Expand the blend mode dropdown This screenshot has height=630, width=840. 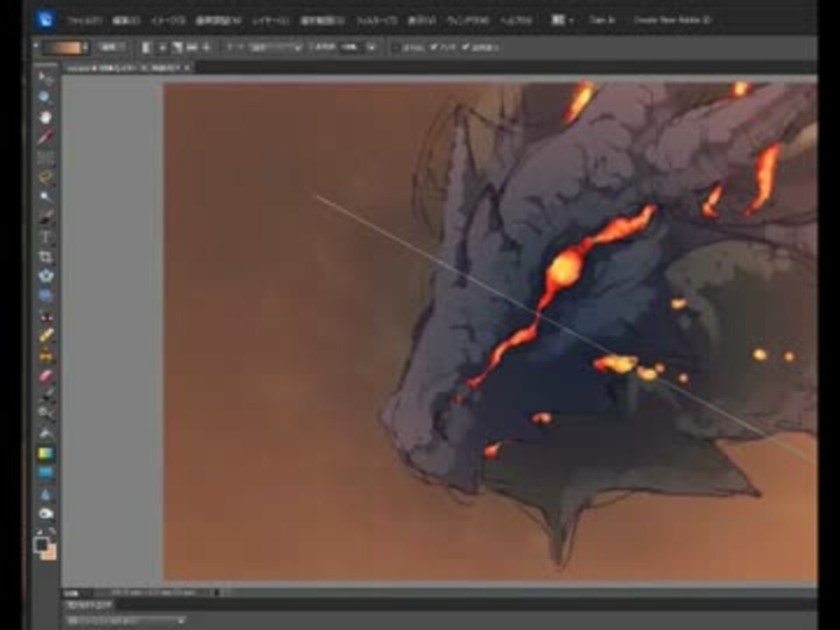click(x=297, y=47)
